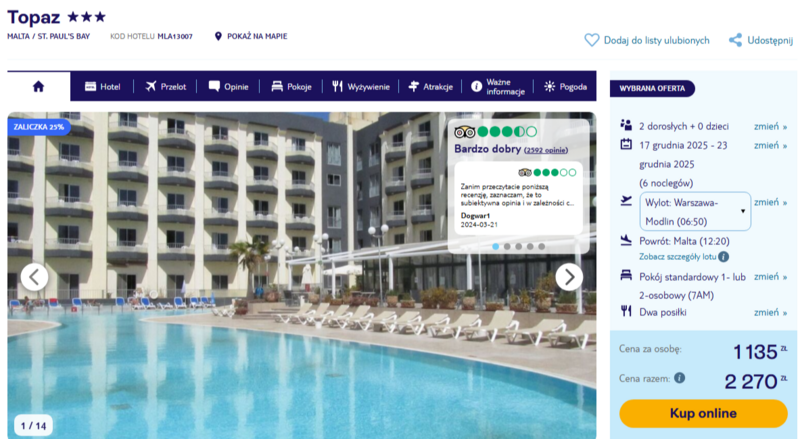Go to previous hotel photo arrow
The image size is (800, 439).
35,277
